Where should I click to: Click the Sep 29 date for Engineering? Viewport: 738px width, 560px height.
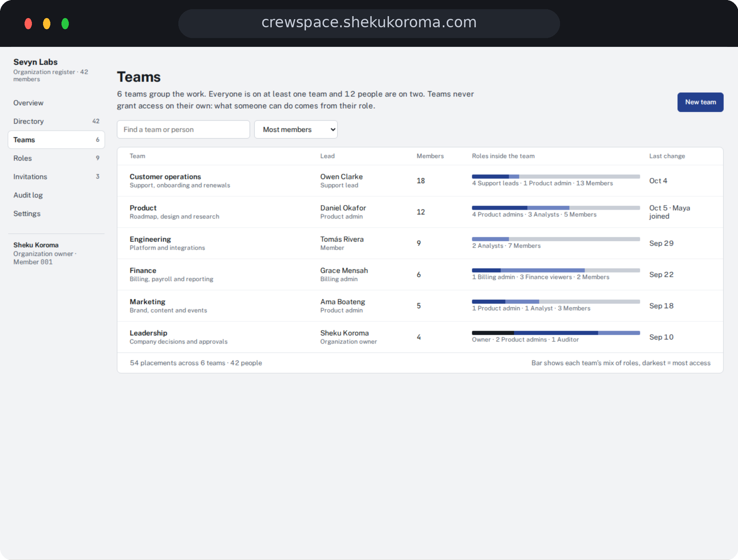pyautogui.click(x=661, y=243)
